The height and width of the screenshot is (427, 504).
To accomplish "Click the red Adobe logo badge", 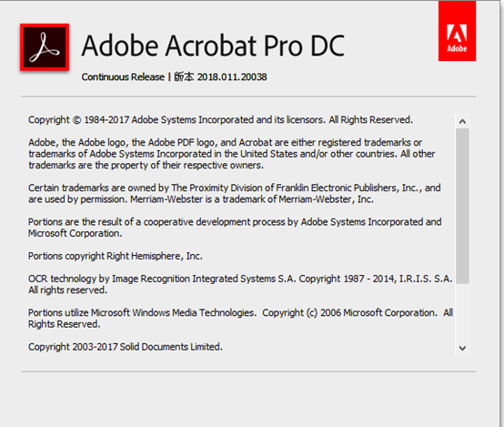I will click(457, 31).
